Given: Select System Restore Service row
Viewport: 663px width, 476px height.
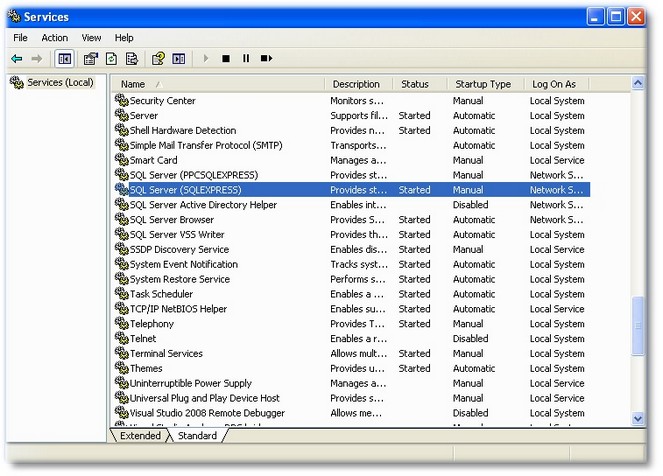Looking at the screenshot, I should pos(352,279).
